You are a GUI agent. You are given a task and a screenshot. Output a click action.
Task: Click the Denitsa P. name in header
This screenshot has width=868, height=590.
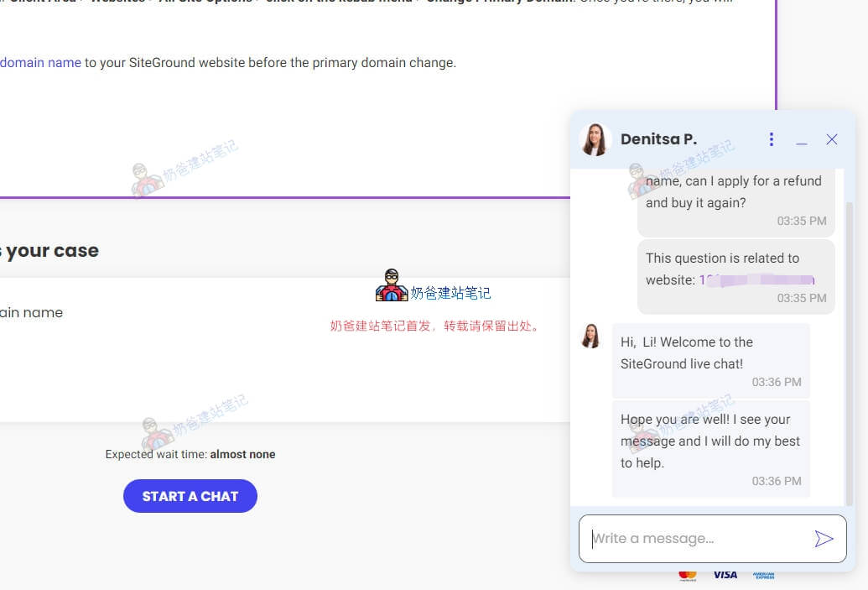658,139
